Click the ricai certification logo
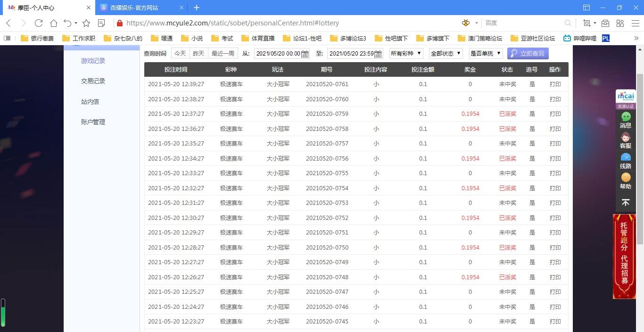The width and height of the screenshot is (644, 332). [626, 99]
